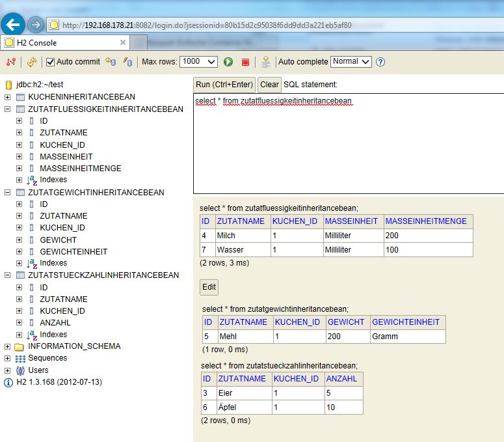Click the green Run icon
Image resolution: width=504 pixels, height=442 pixels.
(x=228, y=62)
